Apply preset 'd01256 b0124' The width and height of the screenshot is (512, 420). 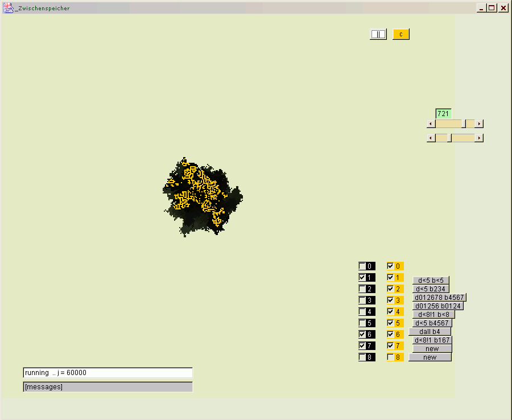438,306
